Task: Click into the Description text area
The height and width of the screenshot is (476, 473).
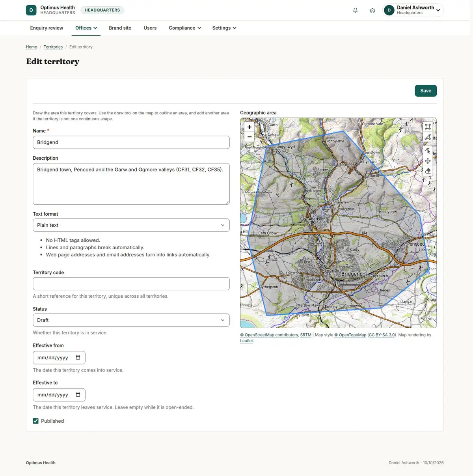Action: pos(131,184)
